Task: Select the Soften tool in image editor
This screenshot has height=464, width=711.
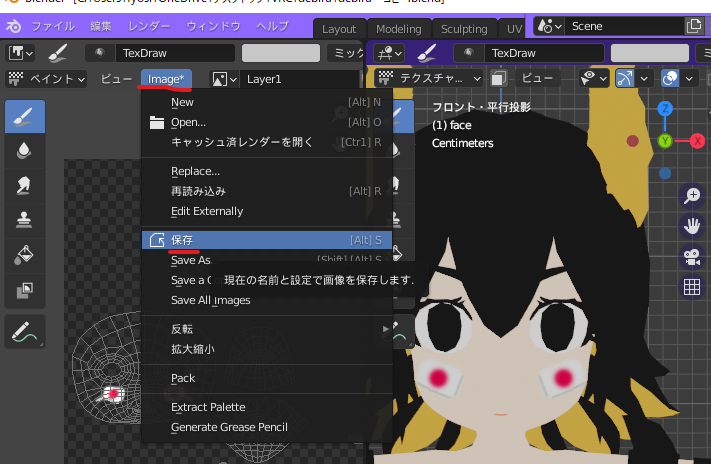Action: (x=25, y=151)
